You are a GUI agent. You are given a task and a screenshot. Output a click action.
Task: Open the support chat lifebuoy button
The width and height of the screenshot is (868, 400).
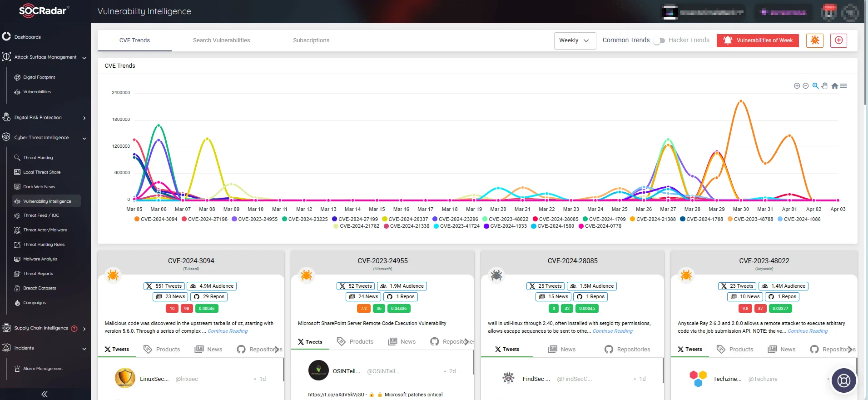pyautogui.click(x=843, y=380)
